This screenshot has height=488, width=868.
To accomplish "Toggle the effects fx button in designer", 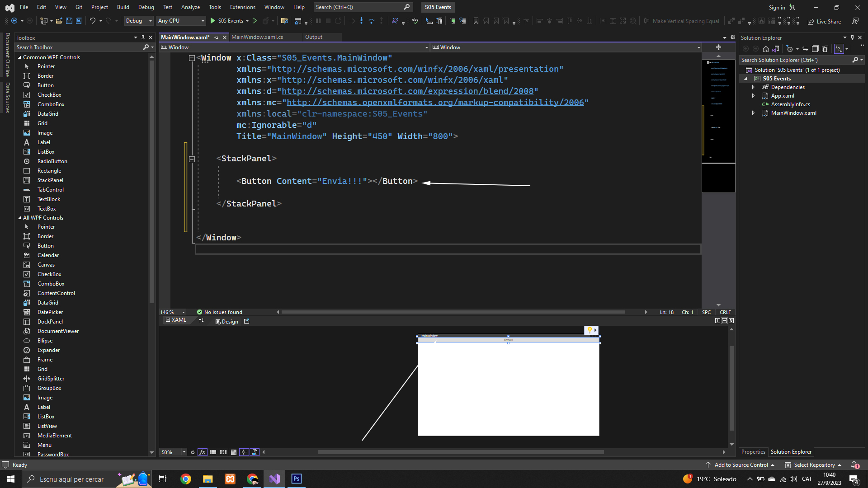I will click(202, 452).
